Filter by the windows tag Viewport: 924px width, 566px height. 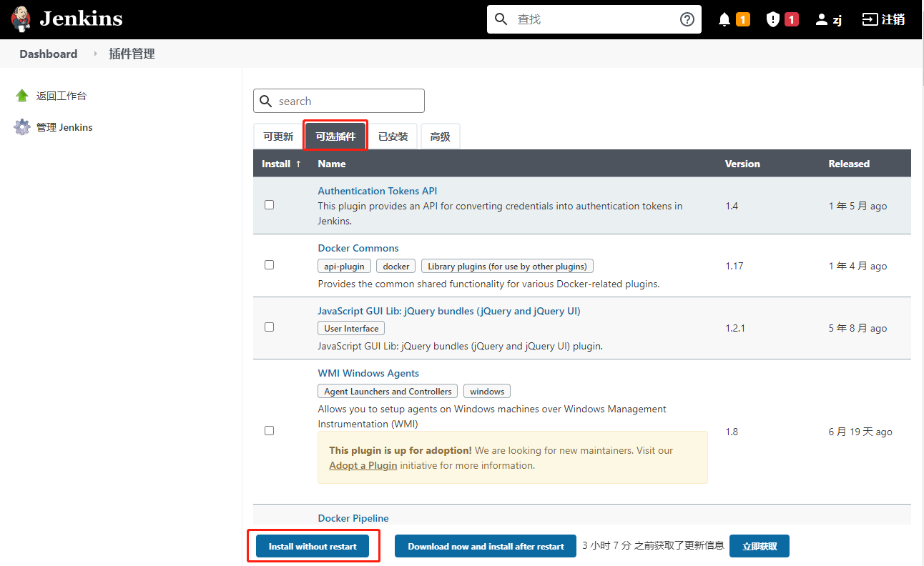pos(487,391)
